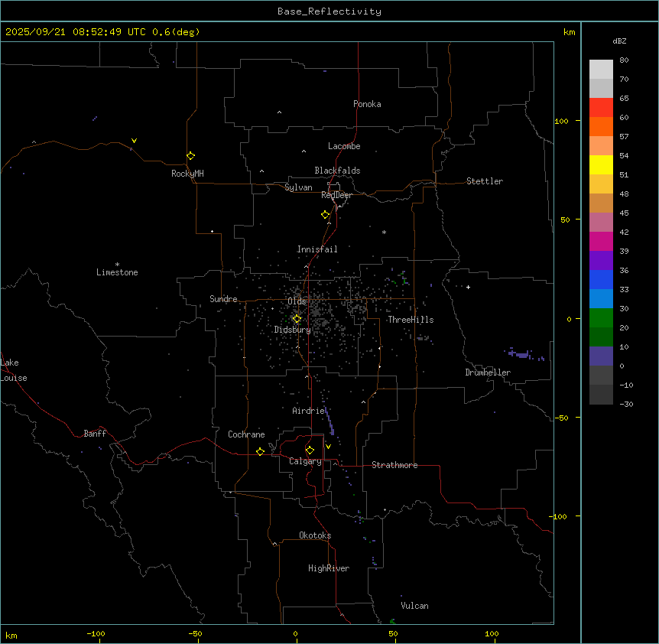Click the yellow diamond marker above RockyMH

coord(190,155)
